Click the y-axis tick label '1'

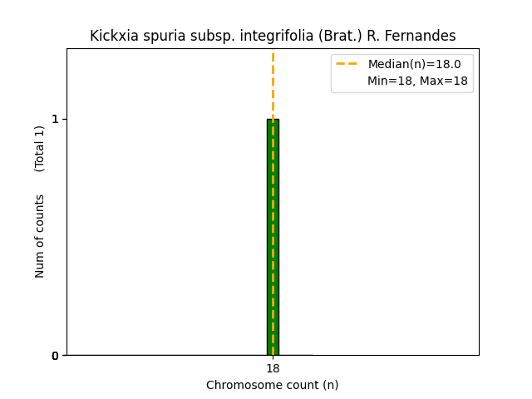55,119
